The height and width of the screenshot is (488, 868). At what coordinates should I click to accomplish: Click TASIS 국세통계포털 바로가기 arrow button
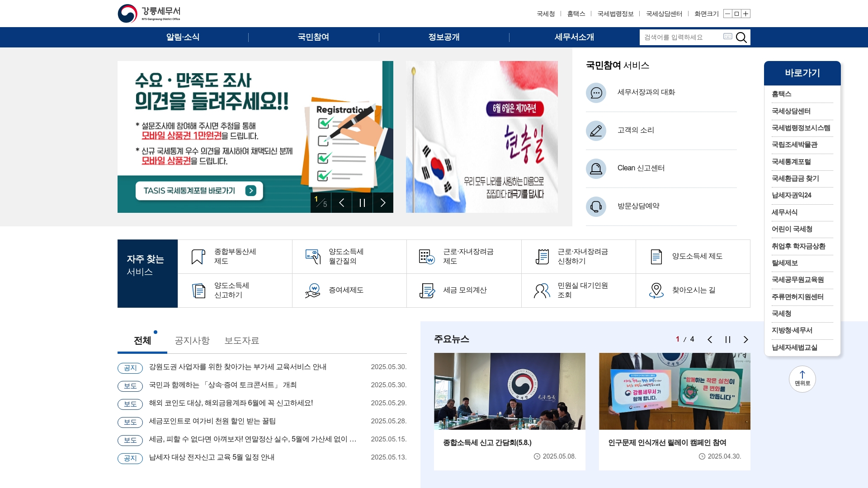[x=251, y=191]
